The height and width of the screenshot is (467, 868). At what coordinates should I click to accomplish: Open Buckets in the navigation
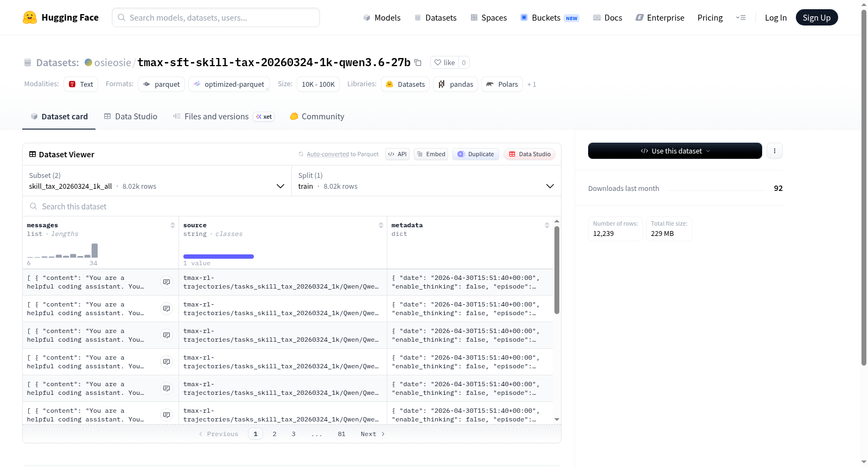pyautogui.click(x=550, y=17)
